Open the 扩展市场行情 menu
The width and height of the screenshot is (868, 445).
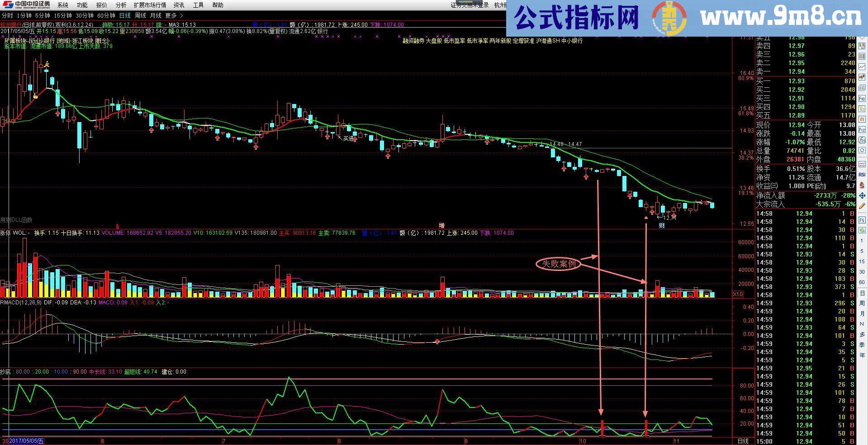(x=150, y=5)
